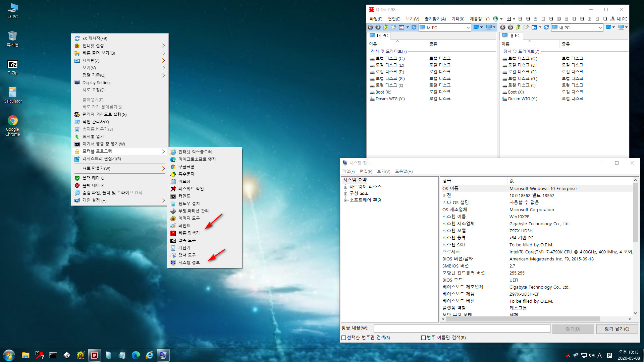Select local disk (C:) in left pane
This screenshot has height=362, width=644.
coord(390,58)
